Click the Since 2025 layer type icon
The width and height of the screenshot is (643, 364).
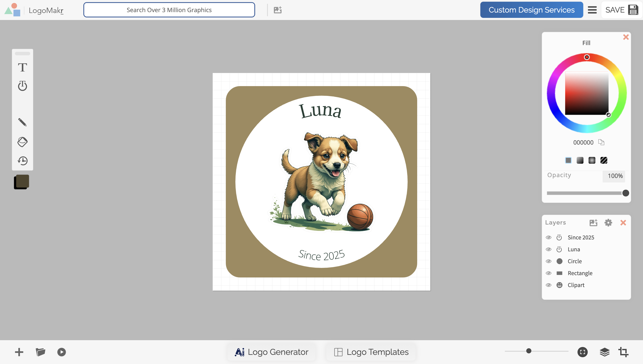[x=559, y=237]
